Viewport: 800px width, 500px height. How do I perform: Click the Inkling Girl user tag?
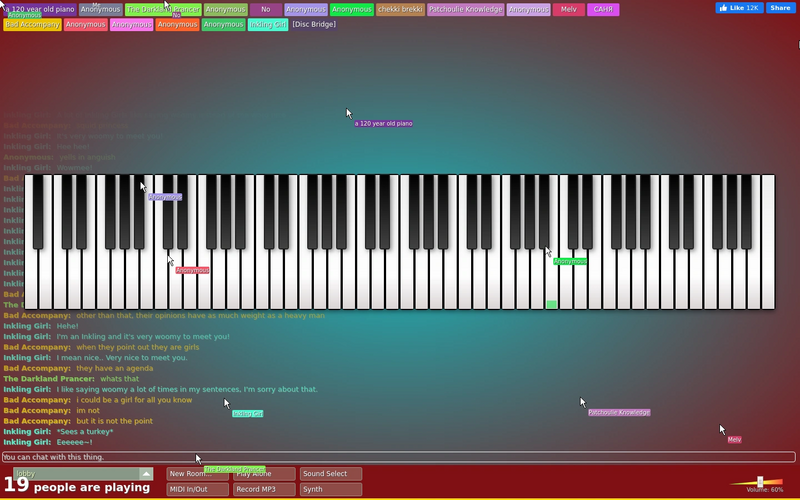click(268, 24)
